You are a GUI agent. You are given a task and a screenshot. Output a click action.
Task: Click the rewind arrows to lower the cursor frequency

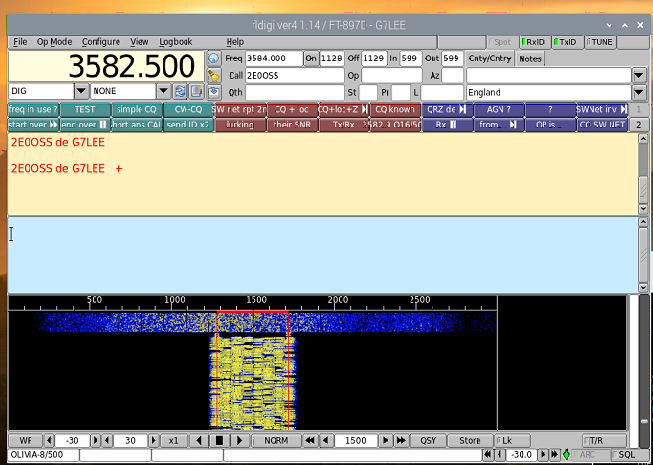[311, 440]
